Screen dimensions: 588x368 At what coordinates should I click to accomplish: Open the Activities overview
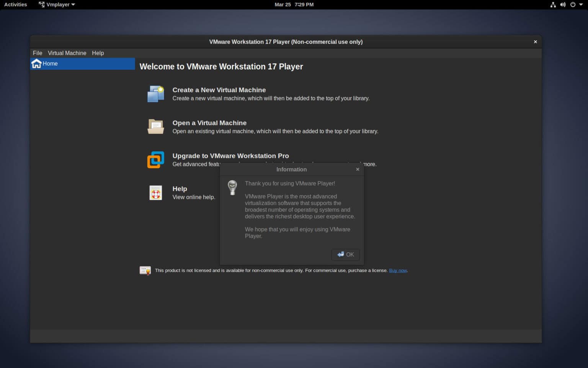click(15, 4)
